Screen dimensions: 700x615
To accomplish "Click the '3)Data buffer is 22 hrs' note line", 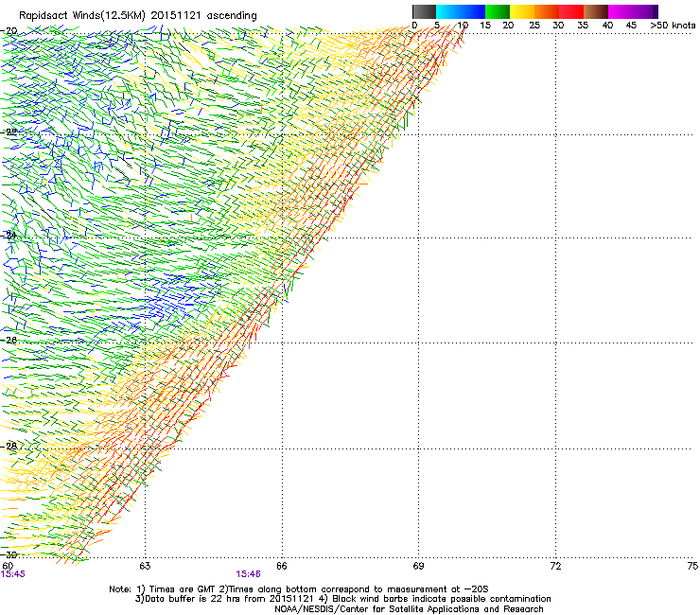I will point(342,599).
